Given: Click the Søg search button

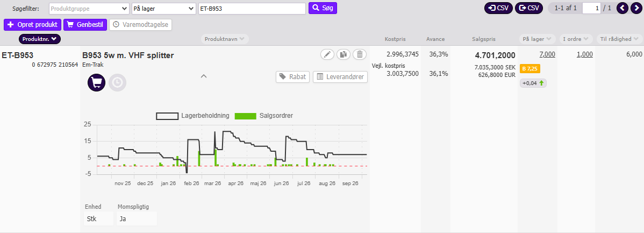Looking at the screenshot, I should pos(323,8).
